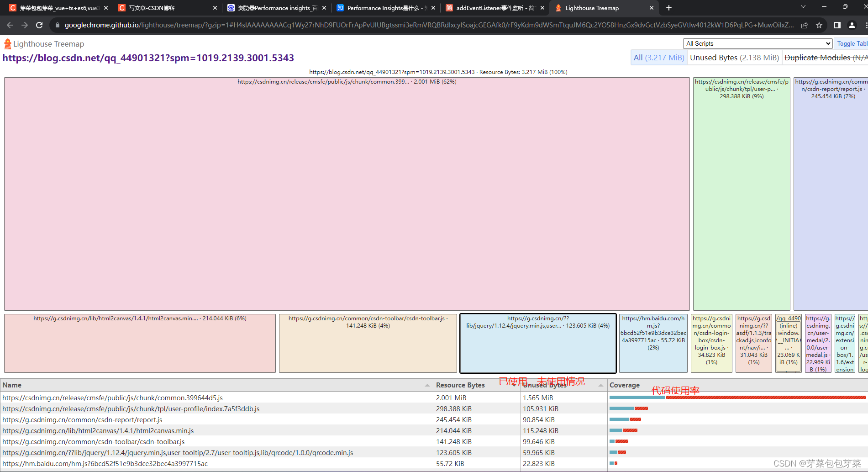Screen dimensions: 868x472
Task: Select the common.399644d5.js table row name
Action: (112, 398)
